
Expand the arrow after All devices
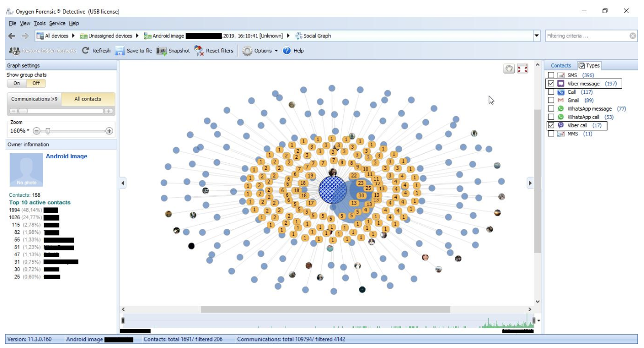coord(74,36)
